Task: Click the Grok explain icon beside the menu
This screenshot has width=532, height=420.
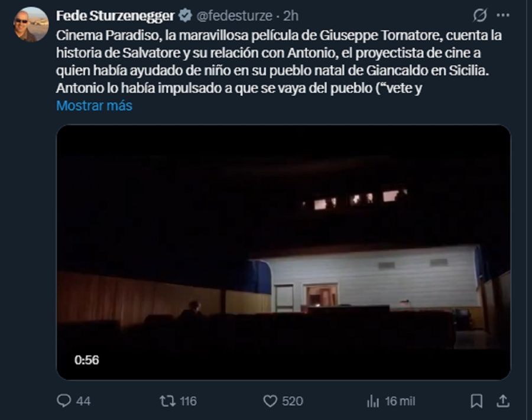Action: (x=480, y=15)
